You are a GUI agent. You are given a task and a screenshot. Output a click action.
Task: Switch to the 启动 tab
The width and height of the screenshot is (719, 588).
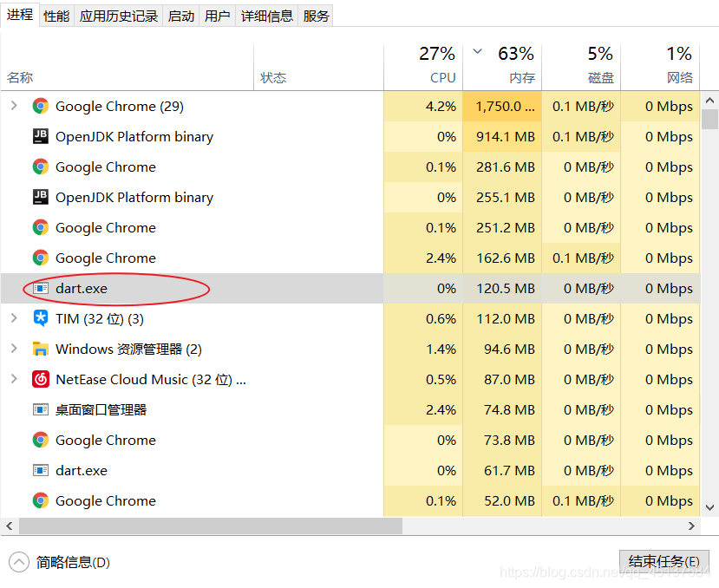click(180, 15)
